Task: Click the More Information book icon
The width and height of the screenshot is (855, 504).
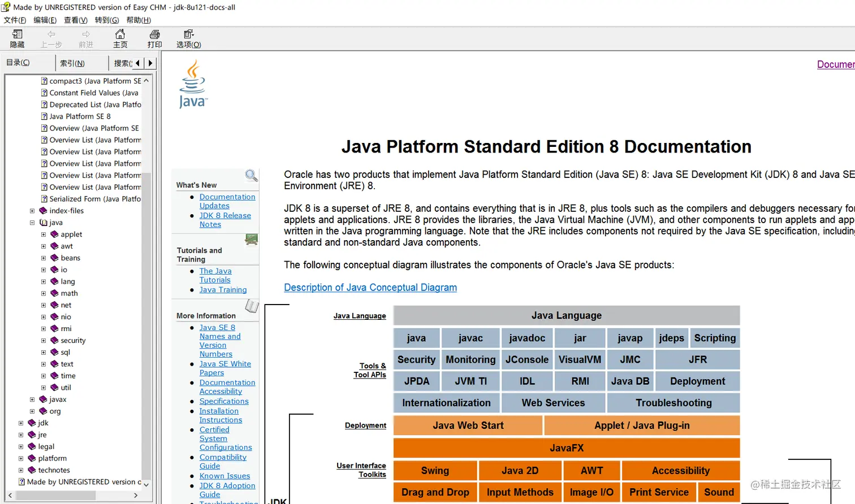Action: (x=252, y=306)
